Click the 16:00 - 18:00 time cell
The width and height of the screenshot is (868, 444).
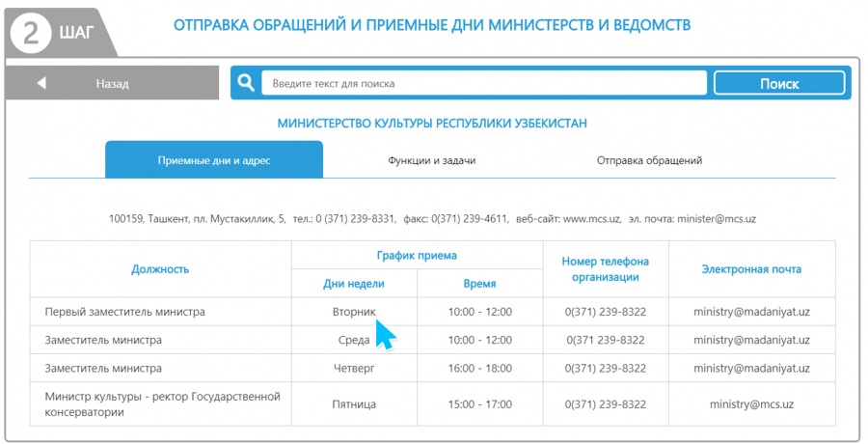click(x=479, y=368)
